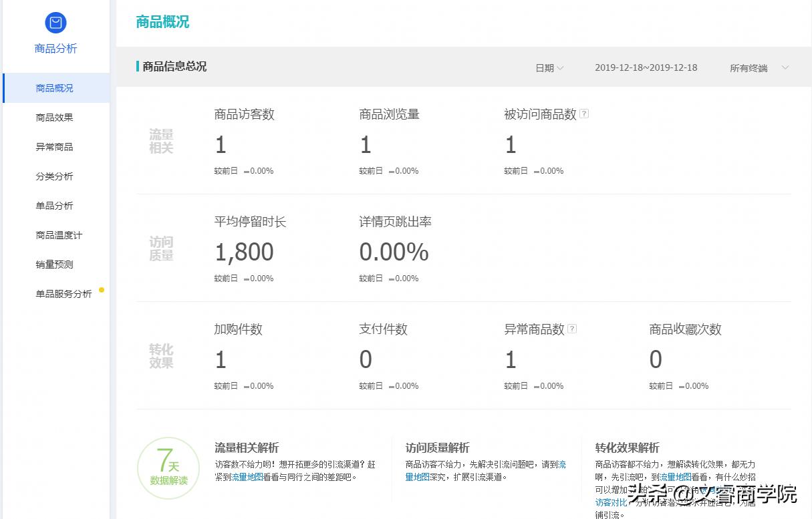812x519 pixels.
Task: Click the yellow dot beside 单品服务分析
Action: point(101,290)
